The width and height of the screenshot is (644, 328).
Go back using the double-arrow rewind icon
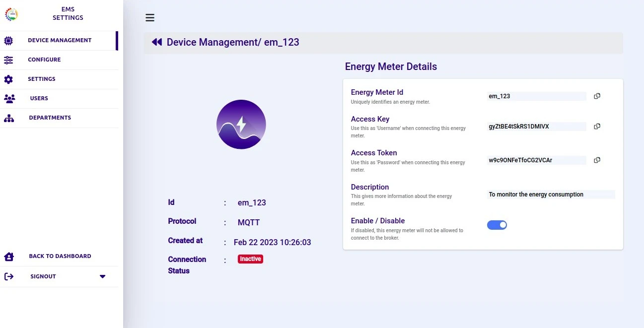(x=157, y=42)
